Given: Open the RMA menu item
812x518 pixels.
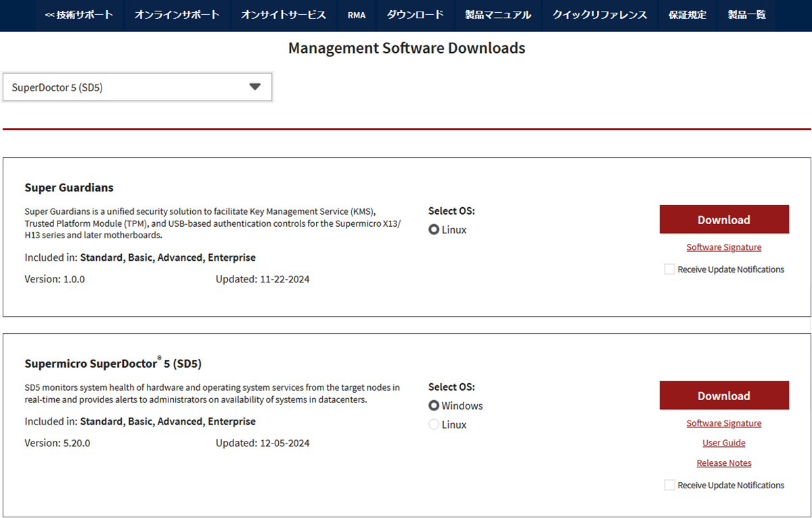Looking at the screenshot, I should click(x=357, y=15).
